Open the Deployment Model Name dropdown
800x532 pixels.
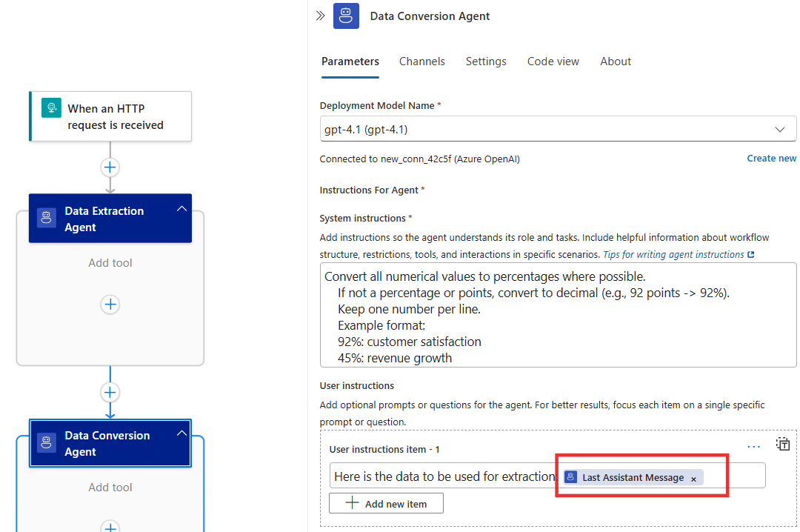click(780, 128)
